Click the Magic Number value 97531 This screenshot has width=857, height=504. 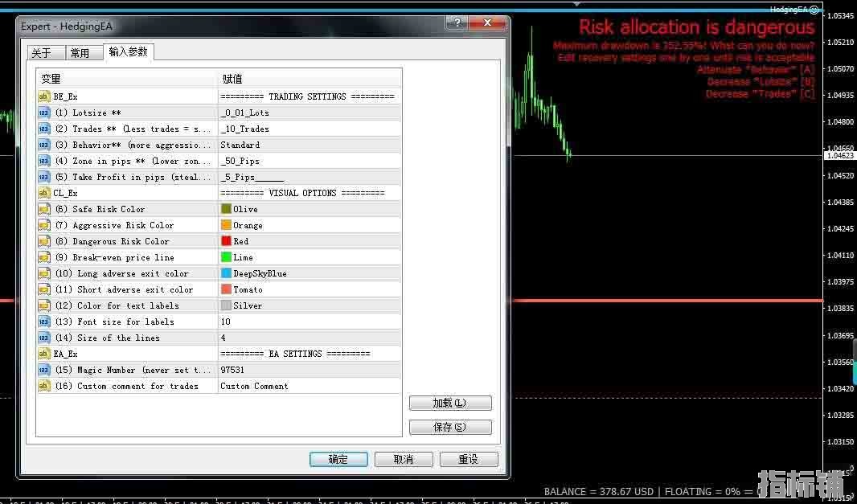(232, 370)
